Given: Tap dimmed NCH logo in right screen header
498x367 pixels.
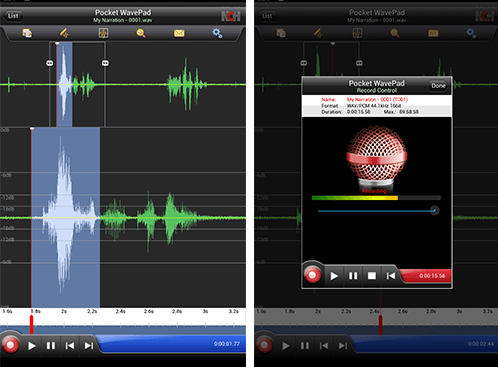Looking at the screenshot, I should pyautogui.click(x=485, y=16).
